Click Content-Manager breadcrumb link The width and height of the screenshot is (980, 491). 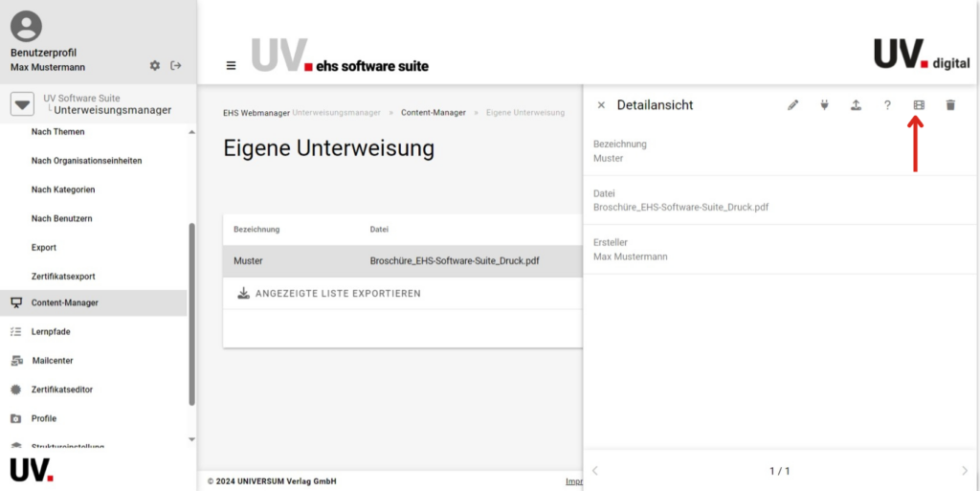click(x=433, y=113)
